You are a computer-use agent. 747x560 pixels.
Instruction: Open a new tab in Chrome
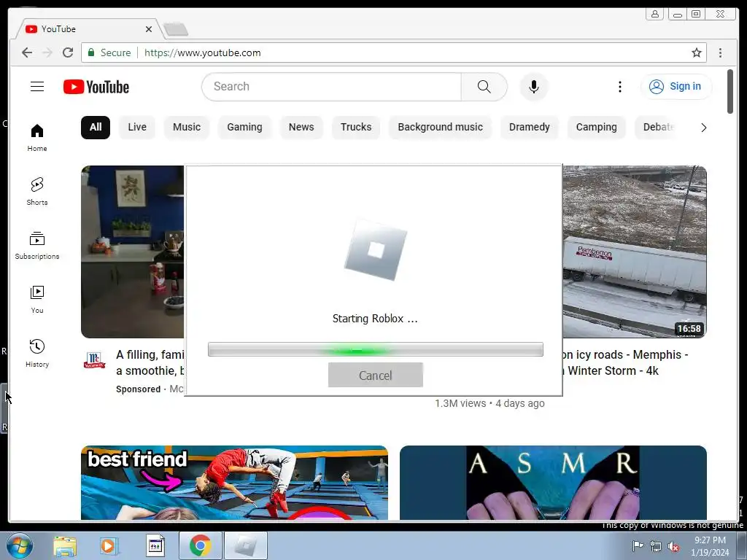click(x=176, y=29)
